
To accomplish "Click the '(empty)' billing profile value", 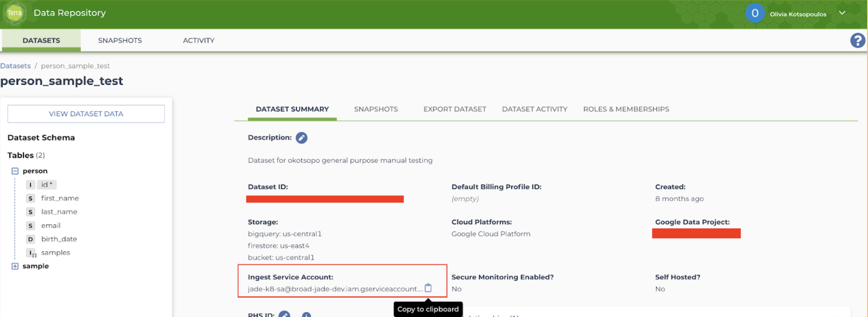I will (465, 198).
